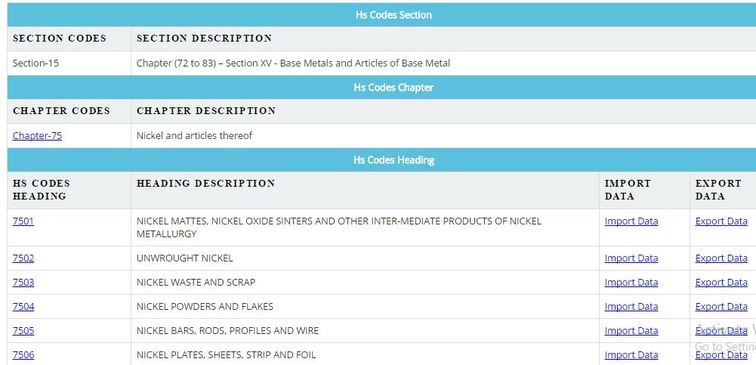
Task: View Export Data for nickel powders and flakes
Action: 721,306
